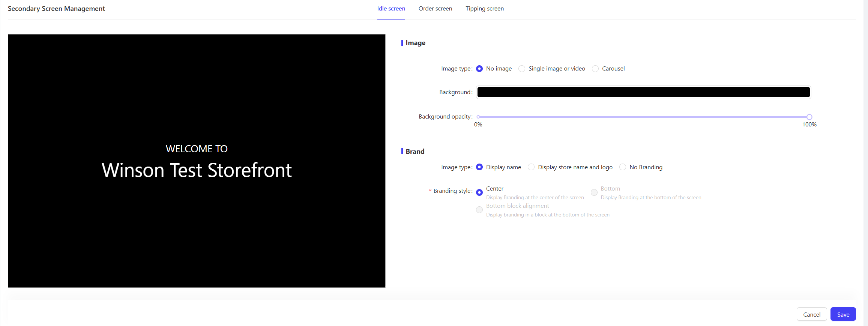Open the black Background color picker
This screenshot has height=326, width=868.
coord(643,92)
